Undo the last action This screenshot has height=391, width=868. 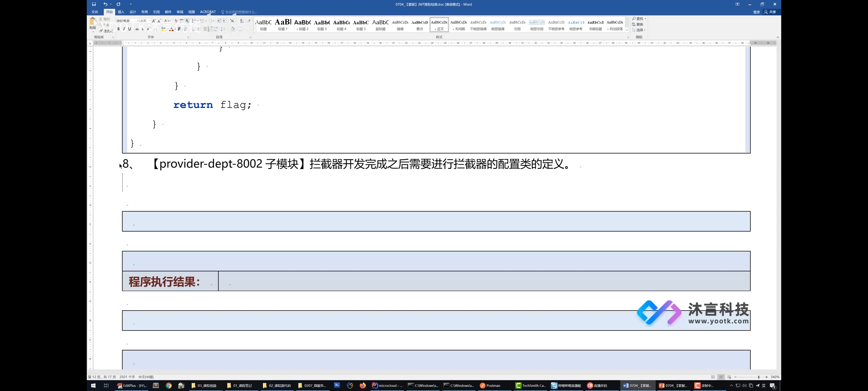tap(105, 4)
